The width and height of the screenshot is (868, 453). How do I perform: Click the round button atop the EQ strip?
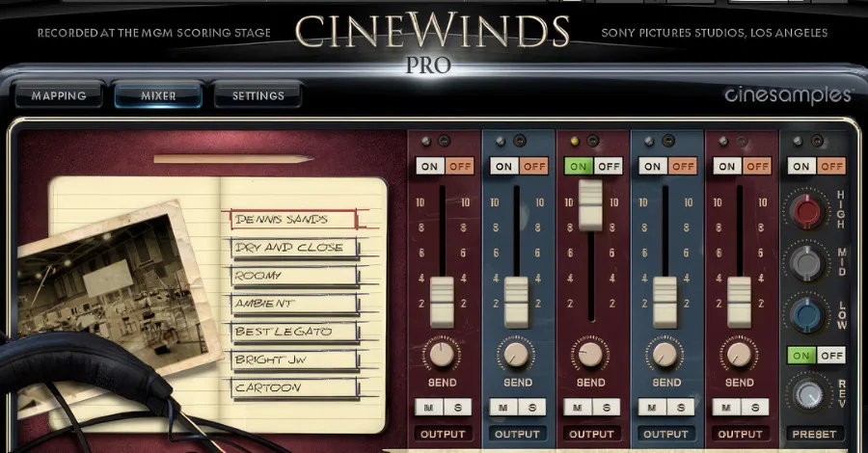click(817, 141)
